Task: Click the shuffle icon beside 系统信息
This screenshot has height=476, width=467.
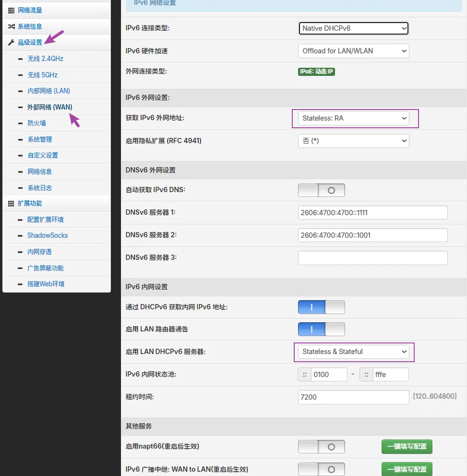Action: (11, 26)
